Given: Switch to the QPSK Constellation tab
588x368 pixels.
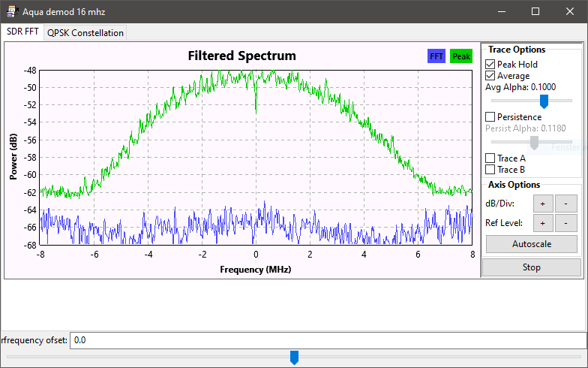Looking at the screenshot, I should 85,33.
